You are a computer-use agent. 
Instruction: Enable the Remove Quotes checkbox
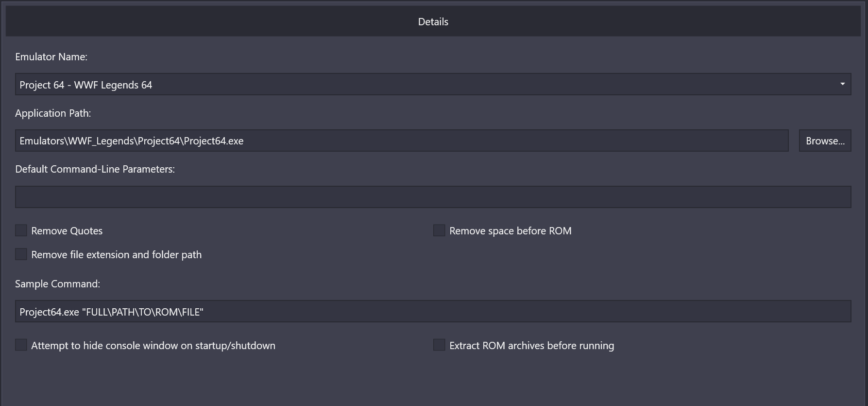pyautogui.click(x=21, y=230)
